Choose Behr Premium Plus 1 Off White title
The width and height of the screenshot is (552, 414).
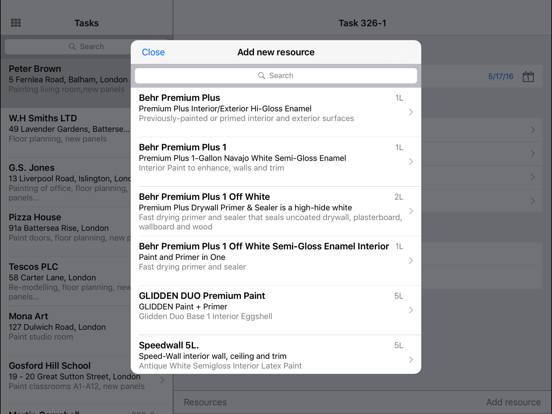[x=204, y=197]
